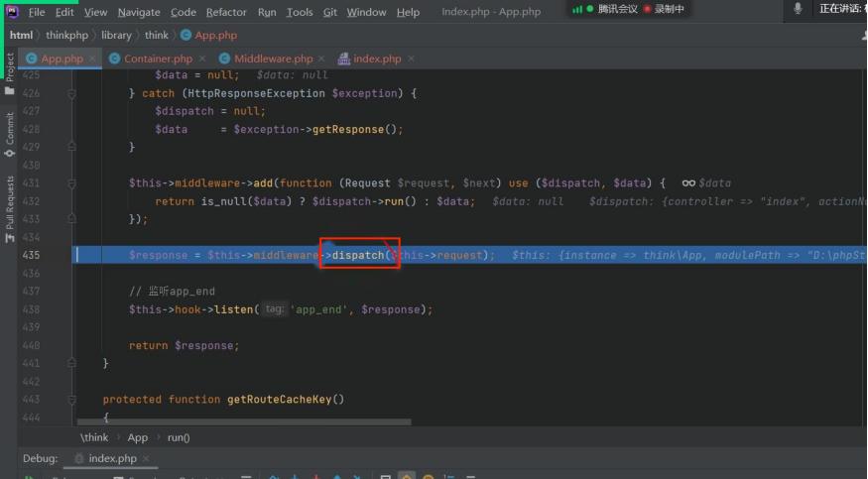
Task: Close the index.php Debug session tab
Action: click(x=146, y=458)
